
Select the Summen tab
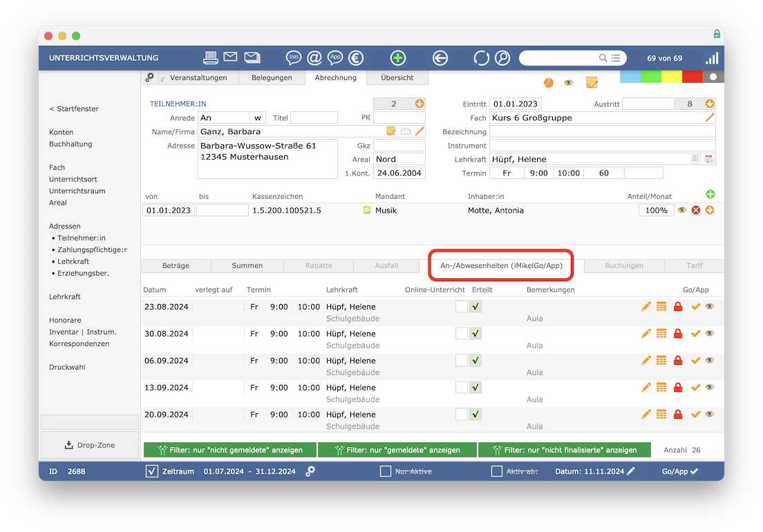tap(247, 265)
